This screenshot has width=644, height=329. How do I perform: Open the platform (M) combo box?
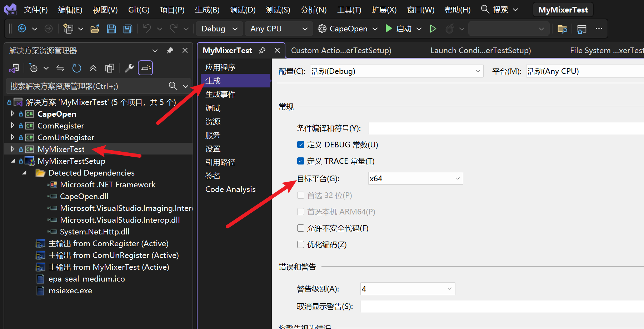coord(585,71)
